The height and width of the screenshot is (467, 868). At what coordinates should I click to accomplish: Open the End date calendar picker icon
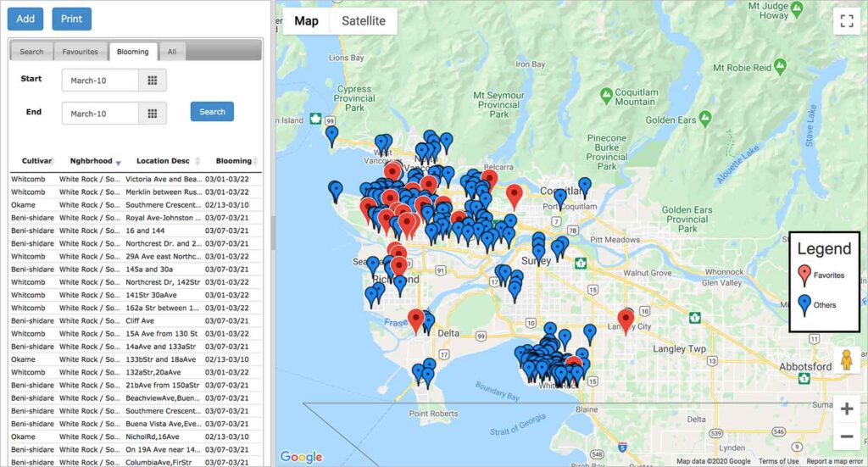pyautogui.click(x=153, y=114)
